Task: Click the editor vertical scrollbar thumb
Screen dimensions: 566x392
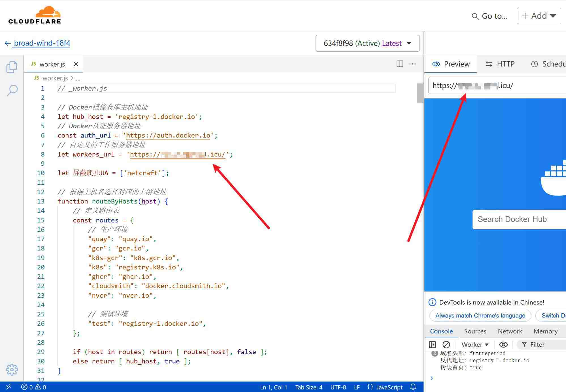Action: 420,93
